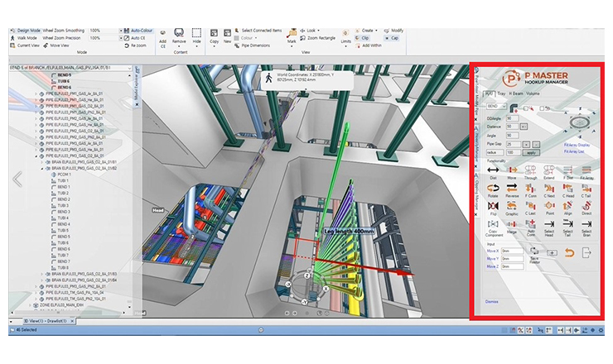Expand the Remove dropdown in Content group
The height and width of the screenshot is (364, 613).
[x=179, y=46]
